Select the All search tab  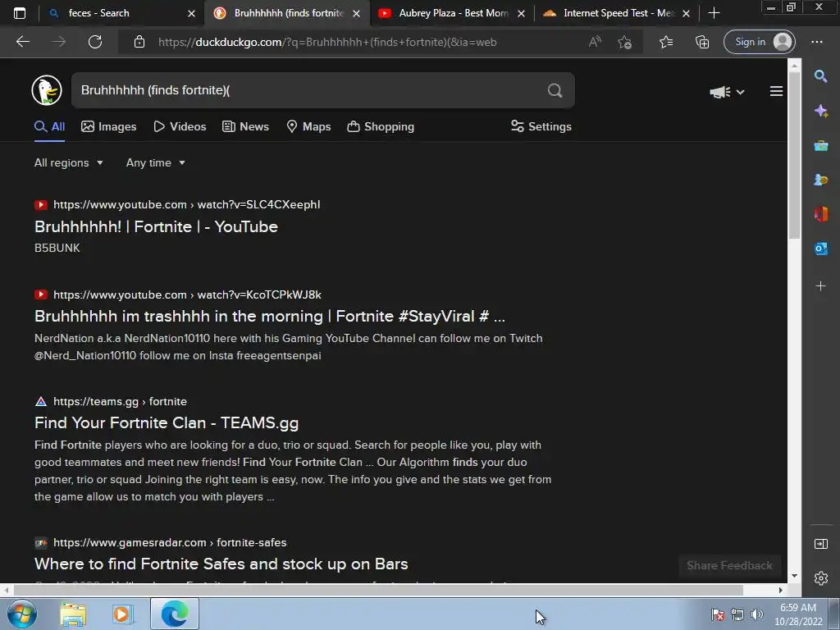(x=49, y=126)
